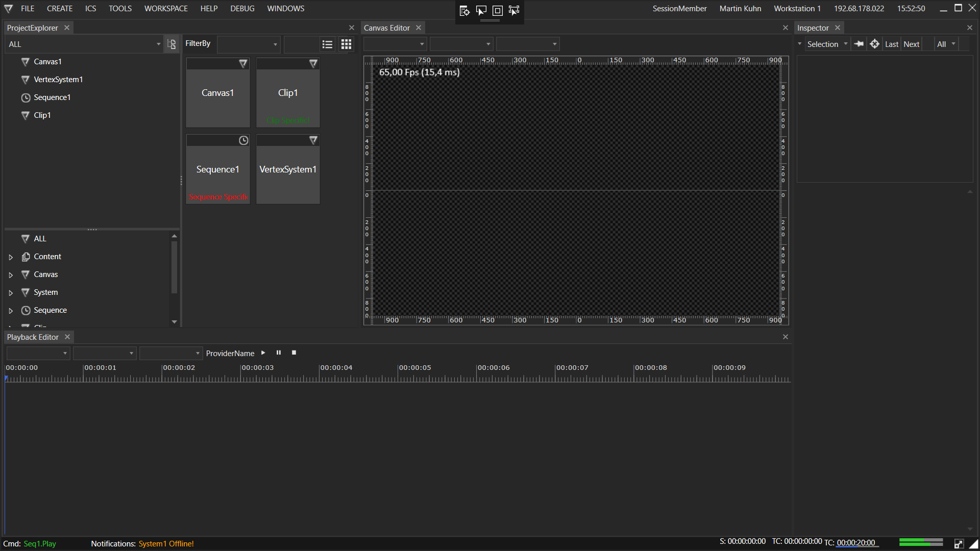The image size is (980, 551).
Task: Open the ALL filter dropdown
Action: click(x=84, y=44)
